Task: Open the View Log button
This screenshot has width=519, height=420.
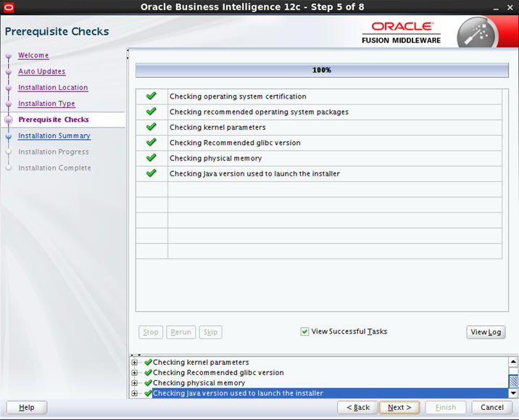Action: click(x=486, y=332)
